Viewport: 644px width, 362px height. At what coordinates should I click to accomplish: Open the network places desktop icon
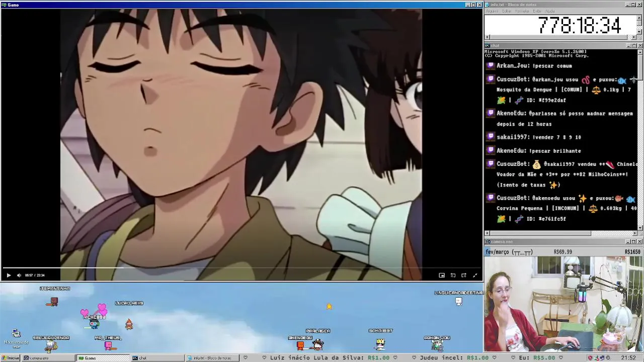[x=16, y=338]
